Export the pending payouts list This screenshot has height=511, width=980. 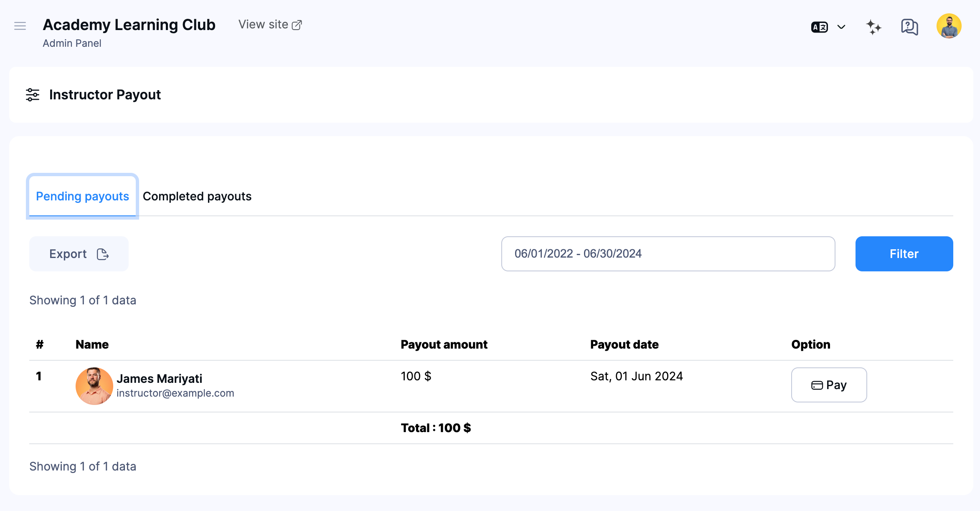[x=79, y=254]
